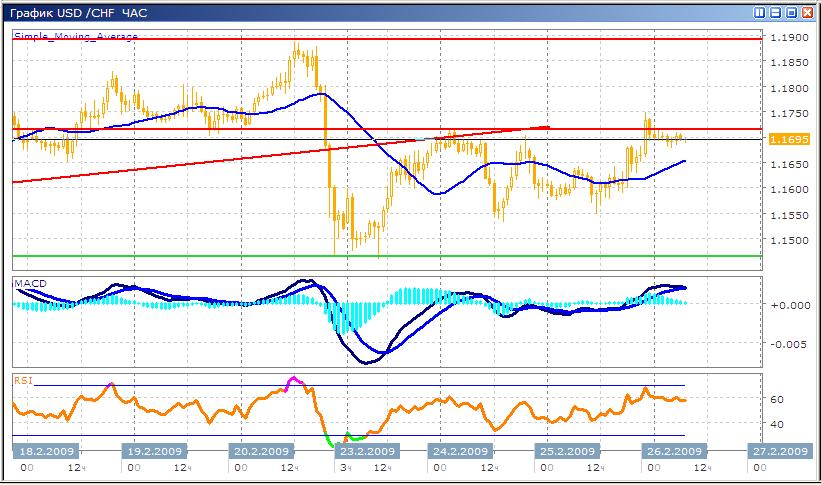821x485 pixels.
Task: Click the 25.2.2009 date marker
Action: coord(566,451)
